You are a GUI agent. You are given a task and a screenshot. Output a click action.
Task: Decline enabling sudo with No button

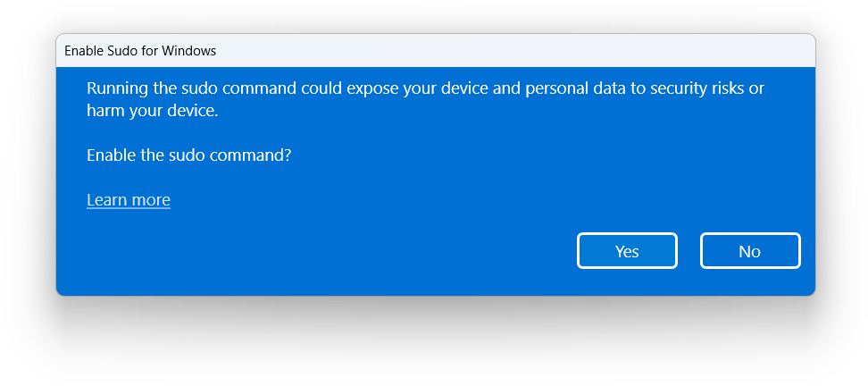[x=749, y=251]
